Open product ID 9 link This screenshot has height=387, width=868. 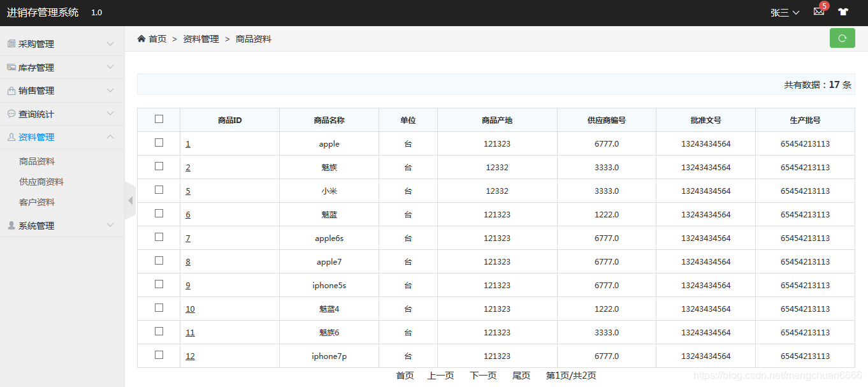tap(188, 286)
